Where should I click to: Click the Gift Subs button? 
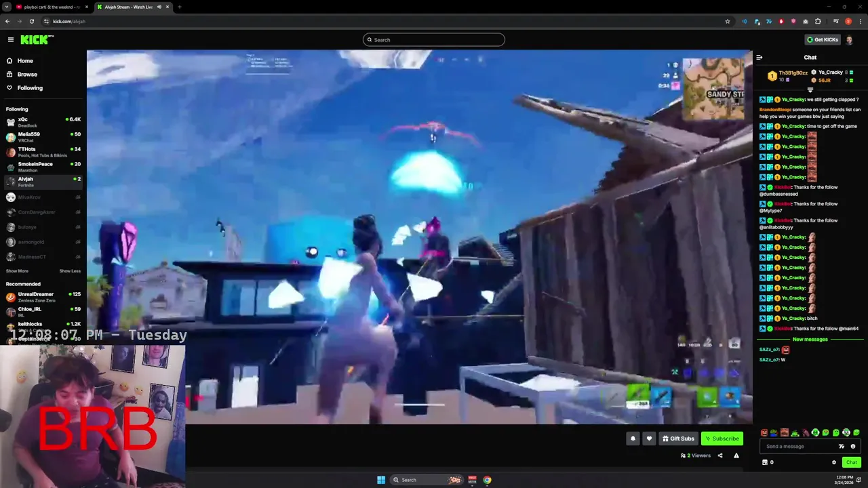coord(678,439)
